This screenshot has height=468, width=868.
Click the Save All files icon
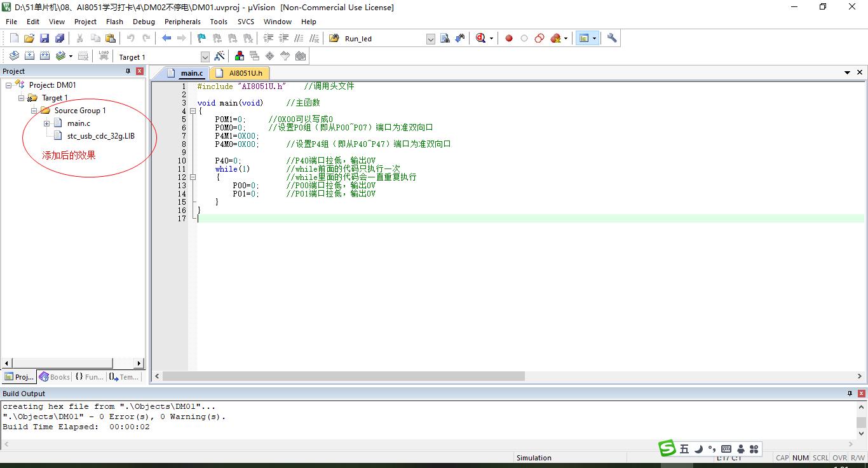(59, 38)
